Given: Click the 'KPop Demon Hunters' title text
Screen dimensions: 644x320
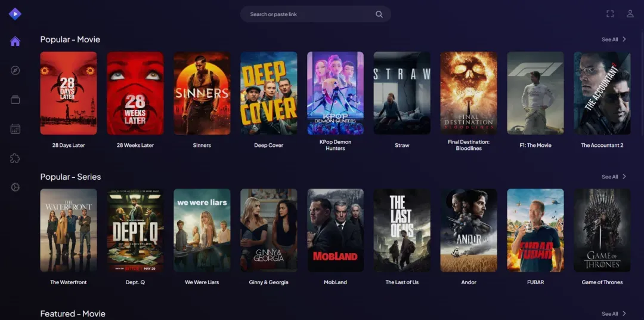Looking at the screenshot, I should click(x=336, y=145).
